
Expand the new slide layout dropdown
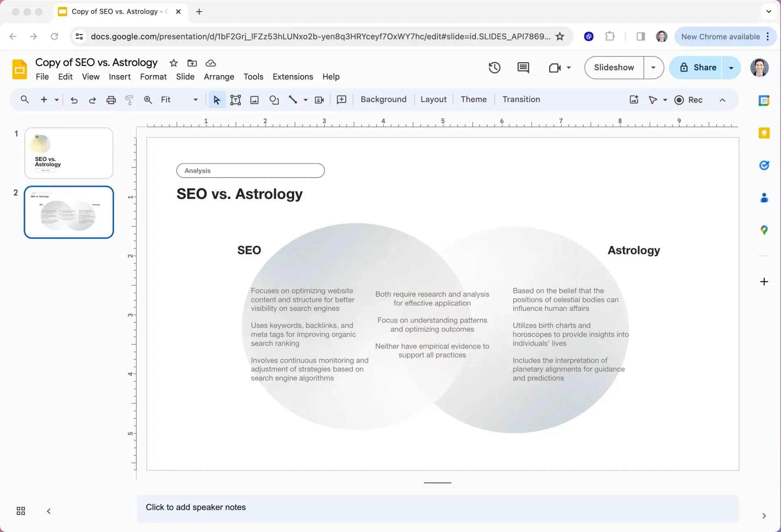[x=57, y=100]
